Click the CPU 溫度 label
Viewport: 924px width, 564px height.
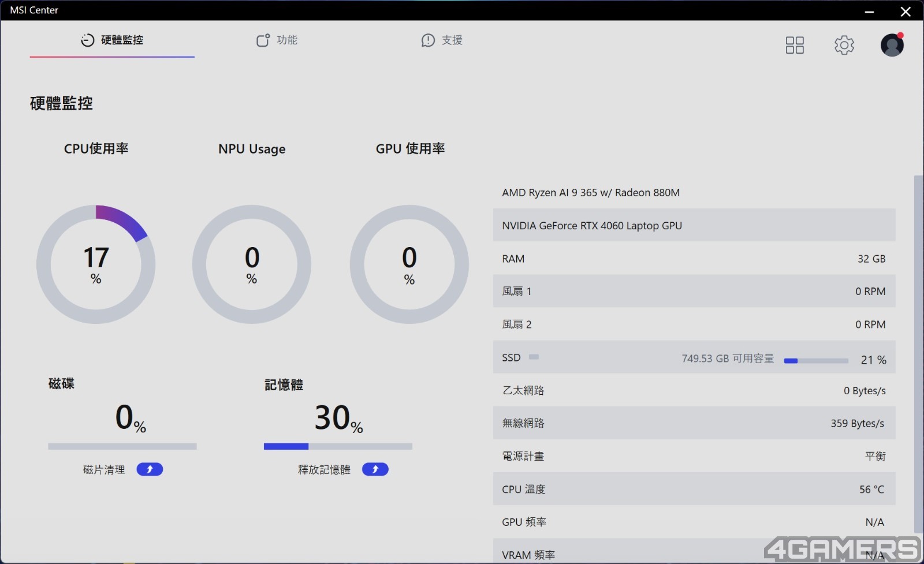point(524,490)
